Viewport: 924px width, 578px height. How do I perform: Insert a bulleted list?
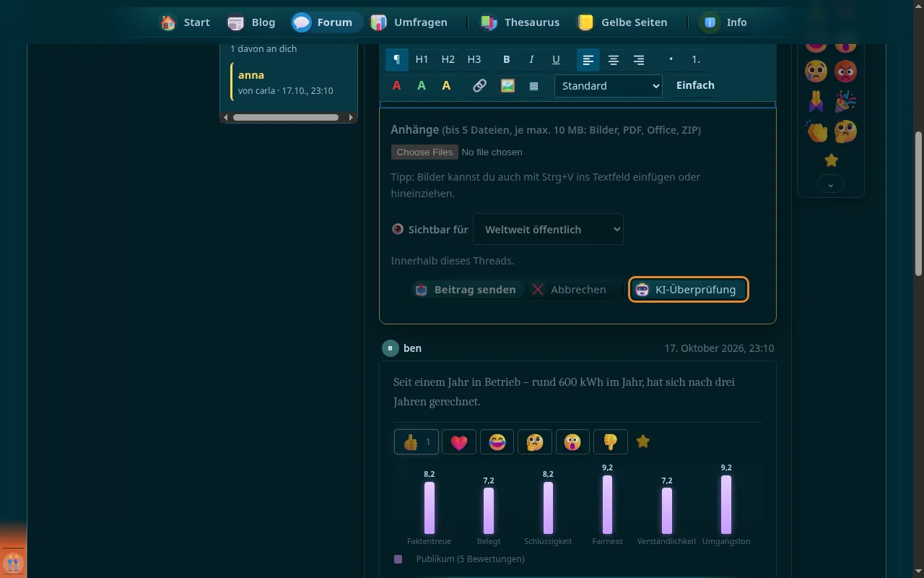671,60
